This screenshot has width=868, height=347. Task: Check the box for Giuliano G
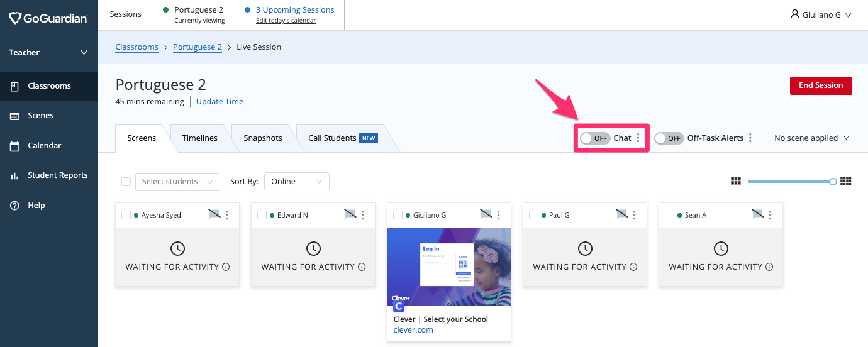(x=398, y=215)
